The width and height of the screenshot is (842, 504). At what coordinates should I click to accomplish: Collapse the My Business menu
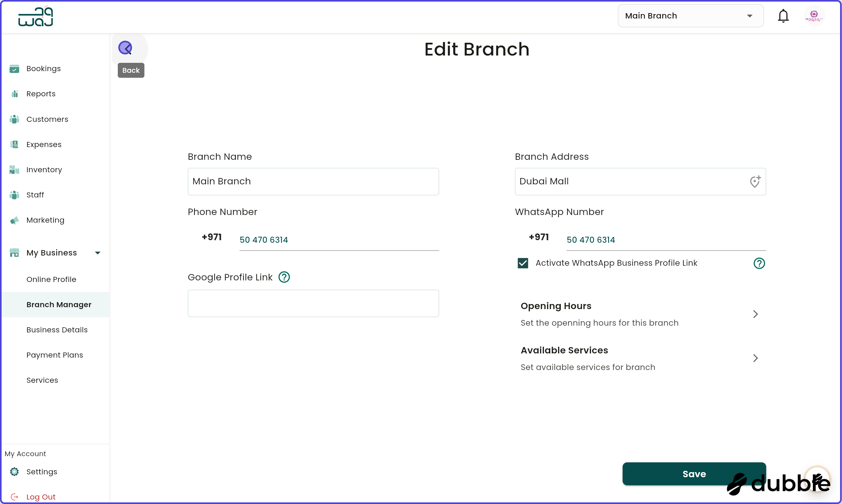(98, 252)
